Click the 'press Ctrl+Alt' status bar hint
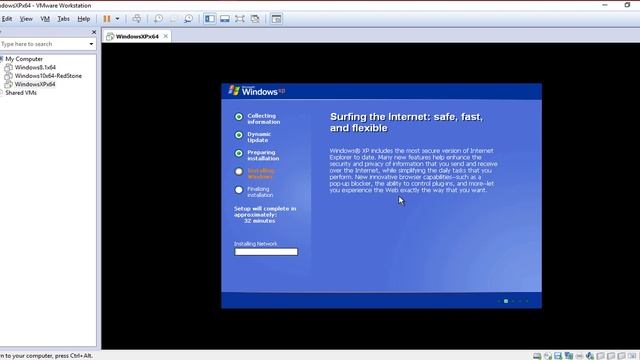This screenshot has width=640, height=360. coord(47,356)
